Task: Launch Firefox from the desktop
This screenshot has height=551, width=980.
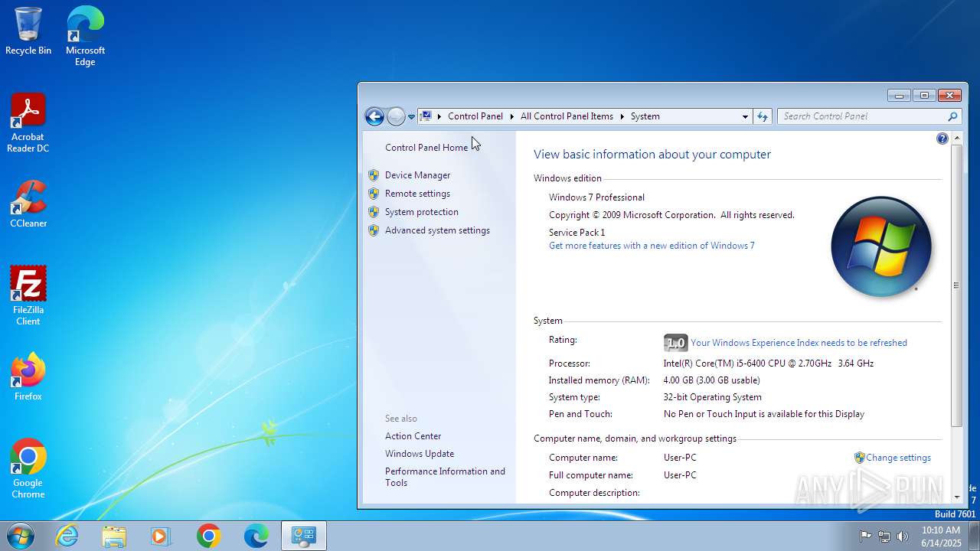Action: pyautogui.click(x=28, y=377)
